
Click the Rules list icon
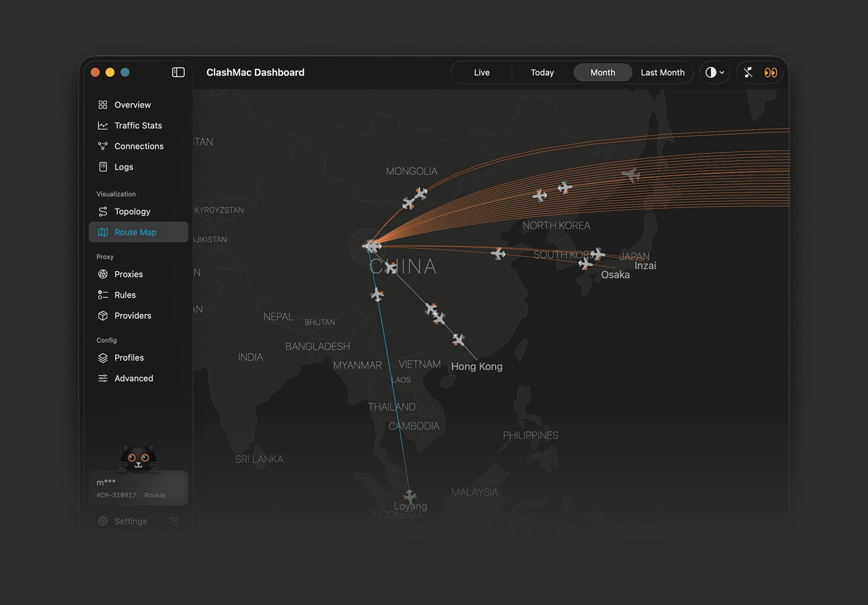pyautogui.click(x=103, y=295)
